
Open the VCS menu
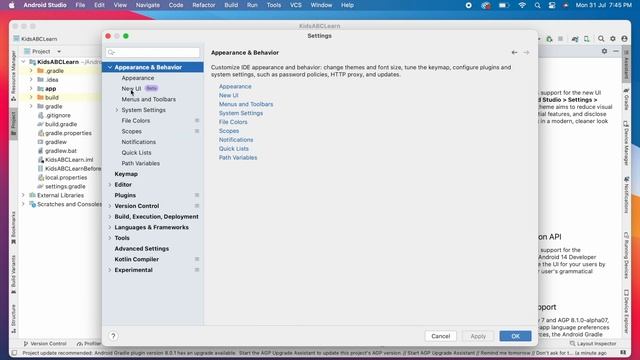pos(296,5)
